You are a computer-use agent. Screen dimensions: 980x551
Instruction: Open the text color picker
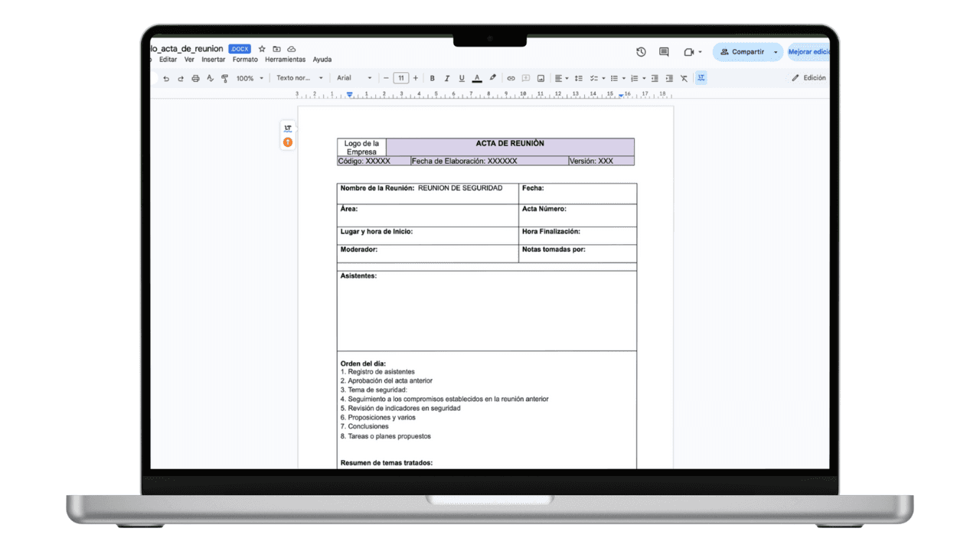click(x=477, y=78)
